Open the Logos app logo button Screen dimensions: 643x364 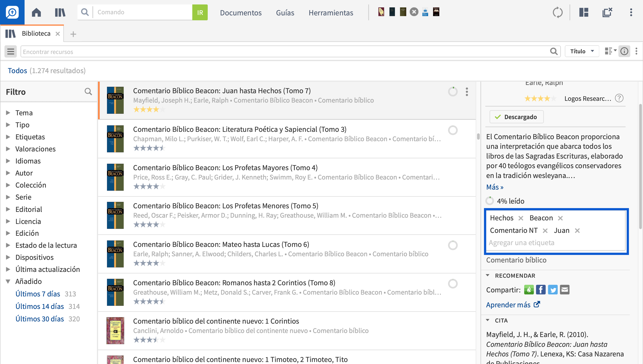click(12, 12)
